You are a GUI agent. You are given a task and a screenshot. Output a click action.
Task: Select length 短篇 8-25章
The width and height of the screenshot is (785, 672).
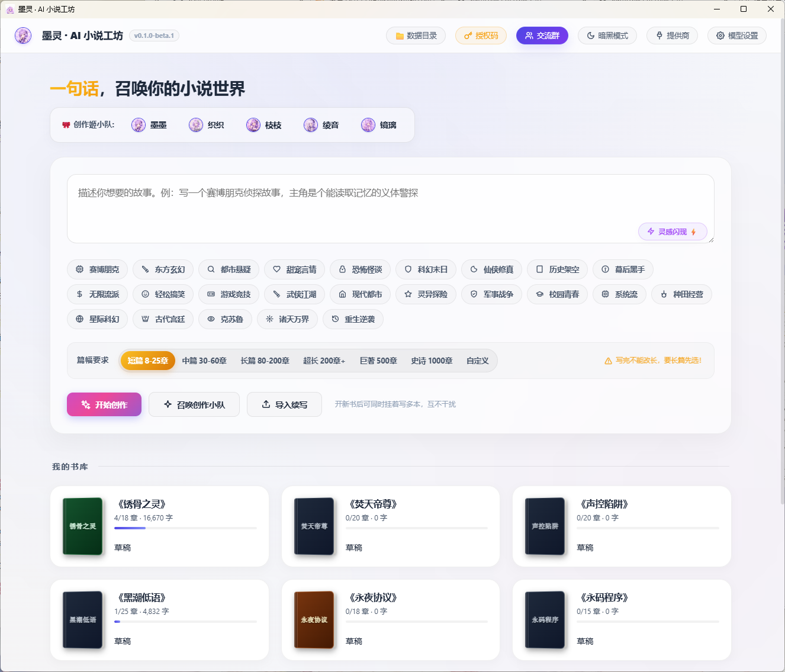coord(148,361)
